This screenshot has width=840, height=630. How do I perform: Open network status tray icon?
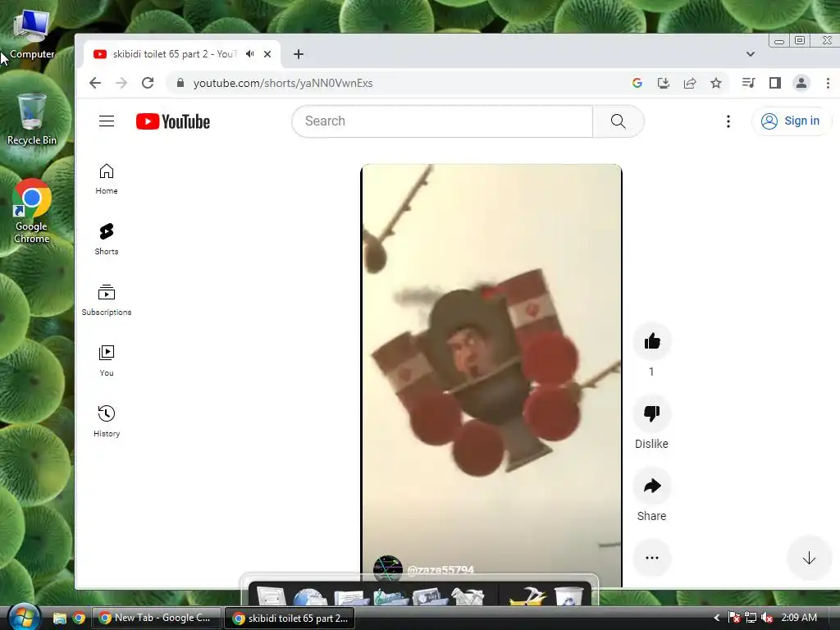[751, 619]
